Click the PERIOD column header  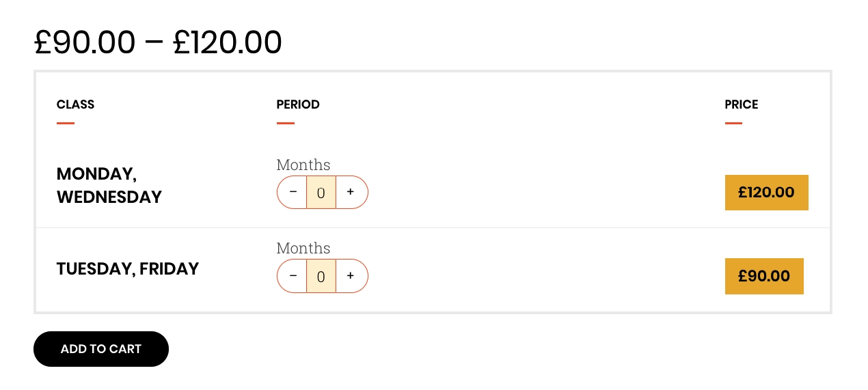point(298,105)
